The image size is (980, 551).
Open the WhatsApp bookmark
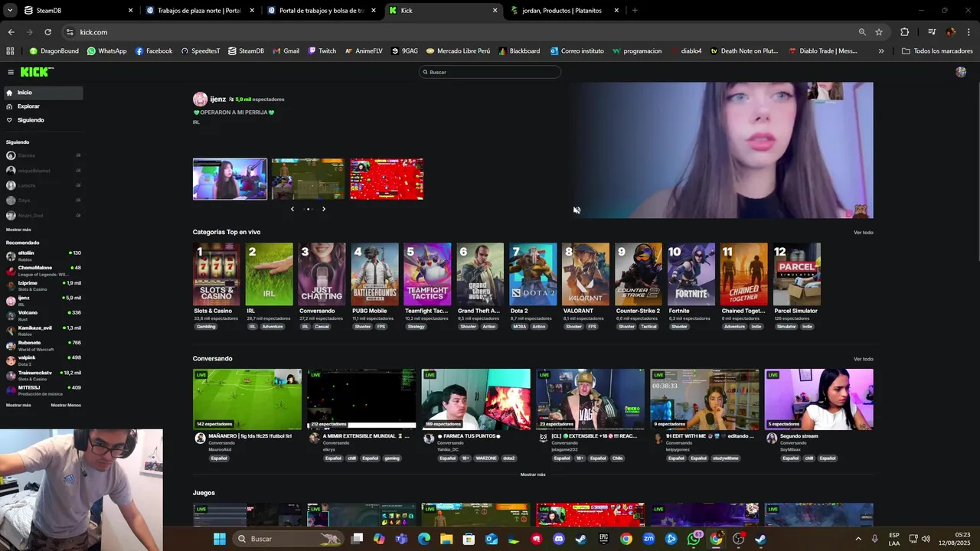pyautogui.click(x=107, y=51)
